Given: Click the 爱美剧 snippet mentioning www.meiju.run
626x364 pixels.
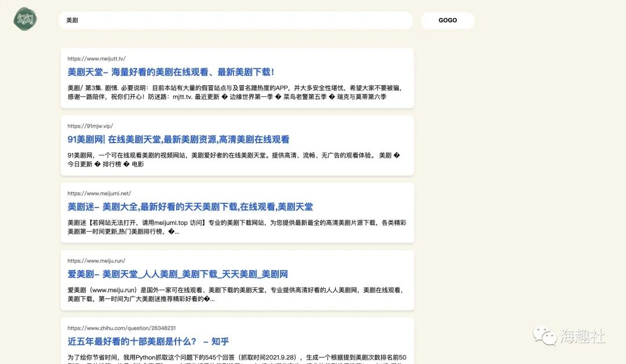Looking at the screenshot, I should point(235,294).
